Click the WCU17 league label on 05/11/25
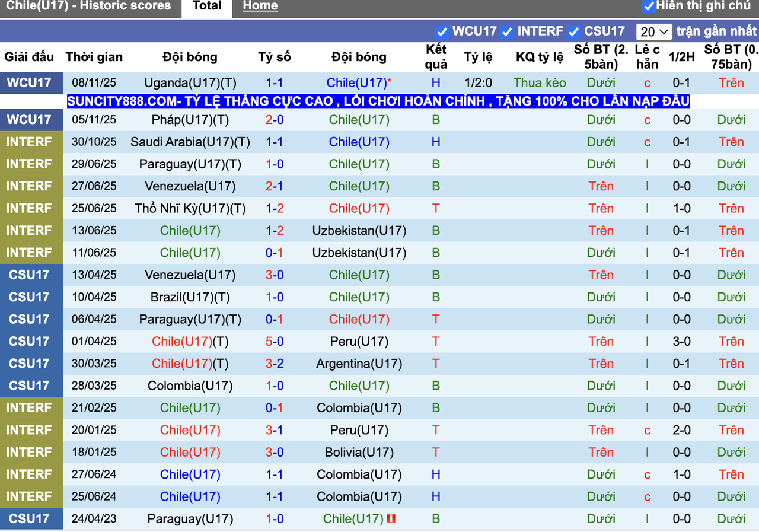 pyautogui.click(x=29, y=120)
